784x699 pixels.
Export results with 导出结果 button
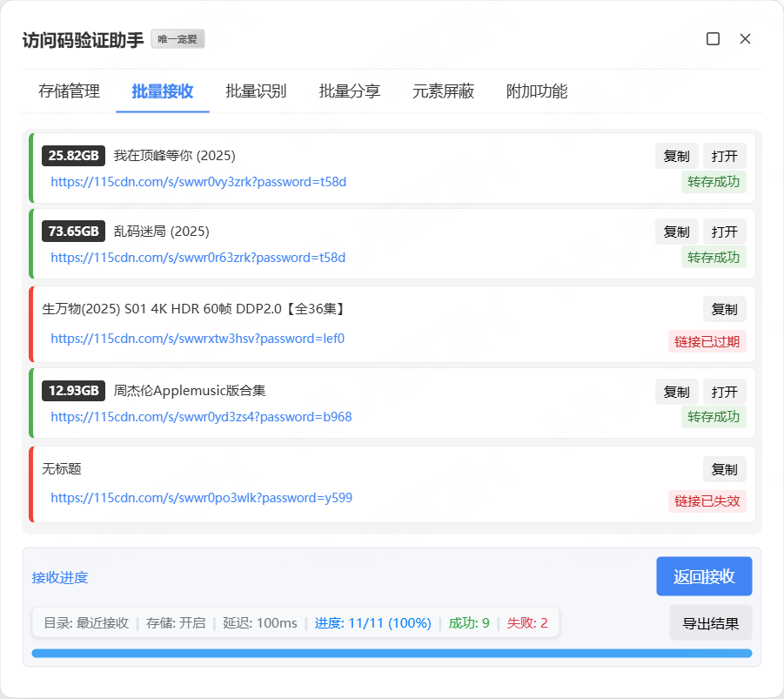710,623
